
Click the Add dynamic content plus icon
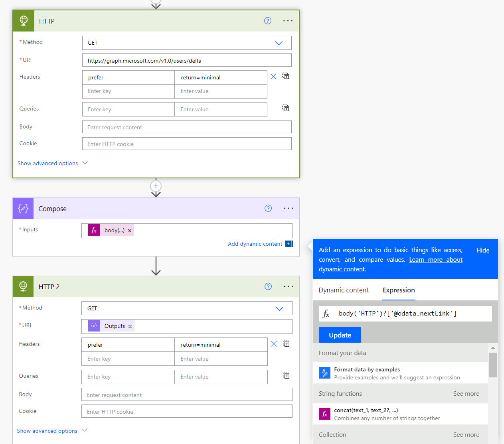pos(289,244)
